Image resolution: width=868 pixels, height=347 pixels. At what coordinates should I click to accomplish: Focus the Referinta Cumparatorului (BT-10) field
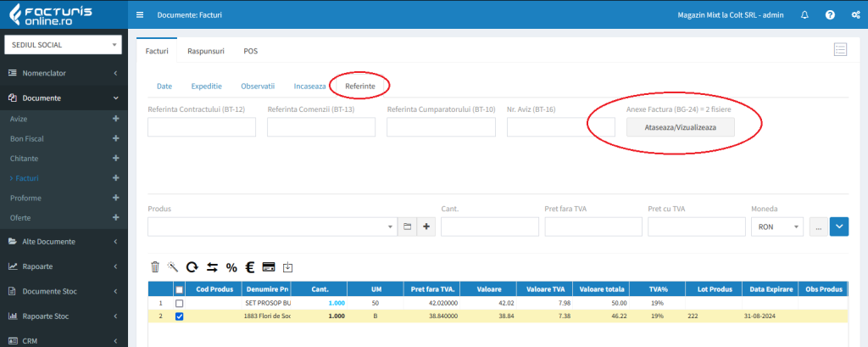(x=441, y=127)
